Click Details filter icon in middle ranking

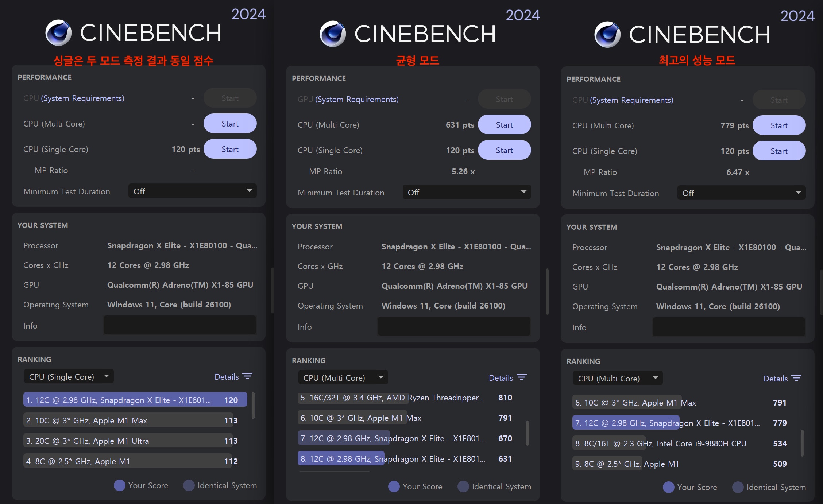[x=522, y=377]
